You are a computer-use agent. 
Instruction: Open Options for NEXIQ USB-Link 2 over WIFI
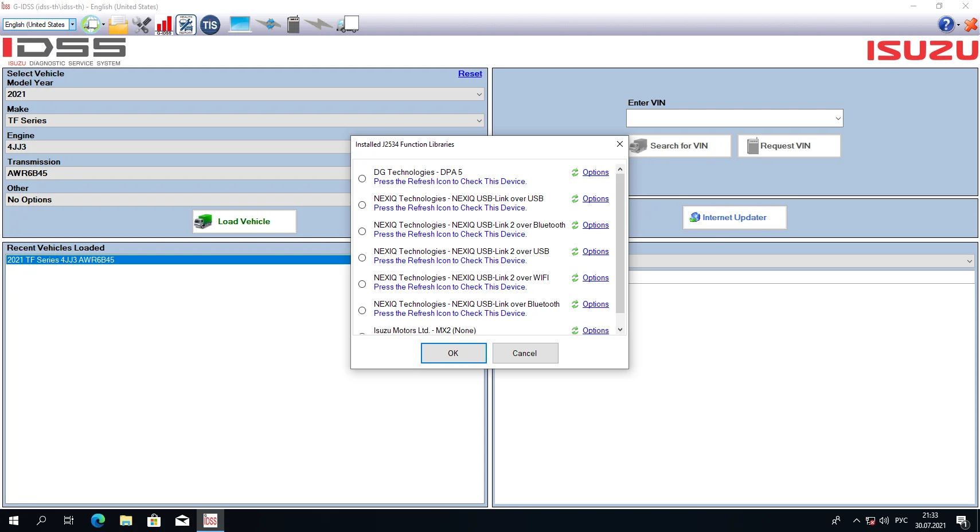(596, 278)
